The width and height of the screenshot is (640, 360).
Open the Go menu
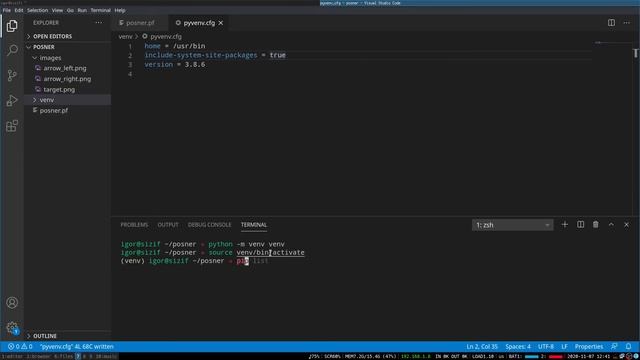pos(70,10)
